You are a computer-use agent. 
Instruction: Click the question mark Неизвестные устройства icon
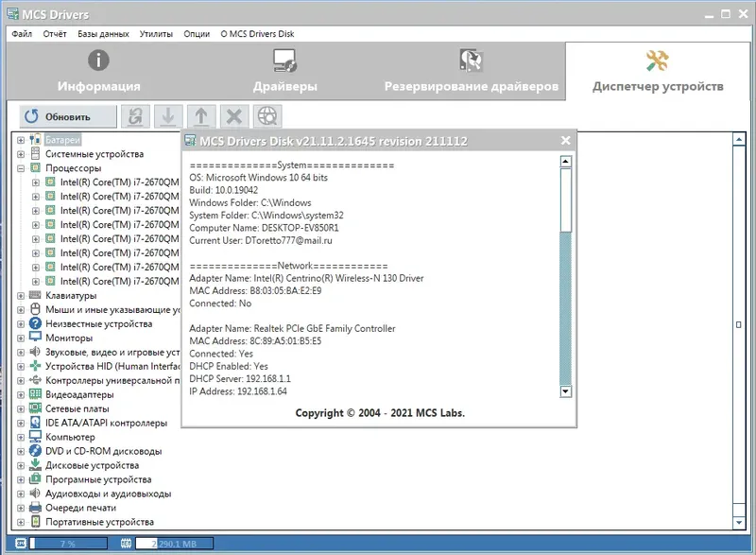pyautogui.click(x=35, y=323)
